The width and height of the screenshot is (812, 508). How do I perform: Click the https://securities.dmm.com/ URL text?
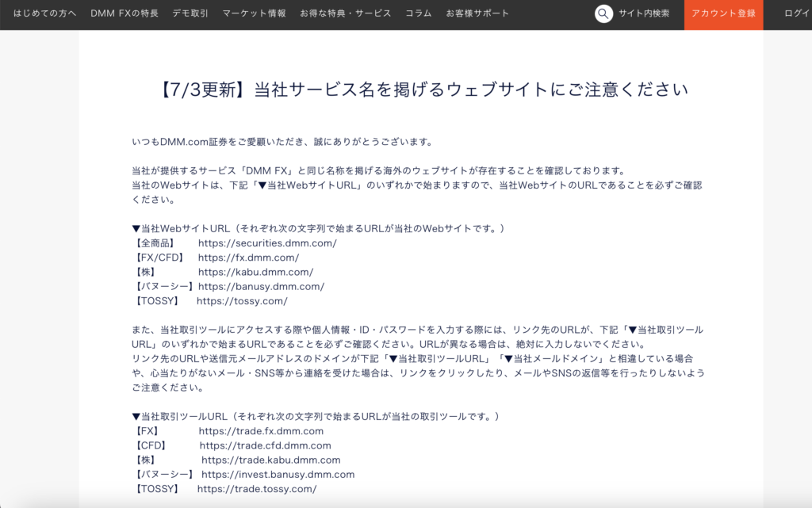(x=267, y=243)
